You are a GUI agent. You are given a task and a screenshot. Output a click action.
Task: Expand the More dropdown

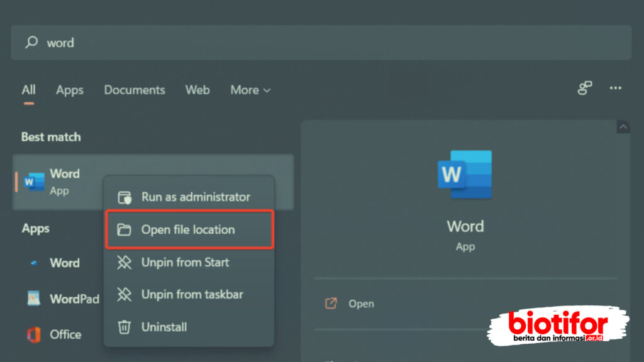(x=250, y=90)
